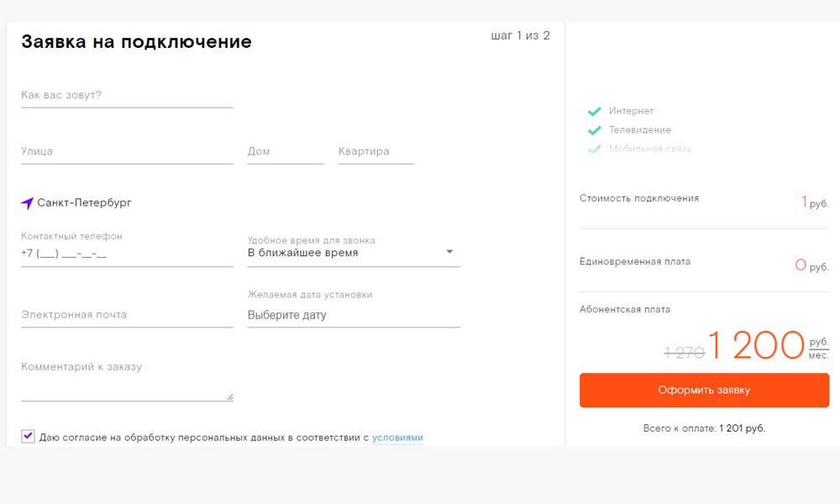The width and height of the screenshot is (840, 504).
Task: Open the Желаемая дата установки date picker
Action: click(354, 315)
